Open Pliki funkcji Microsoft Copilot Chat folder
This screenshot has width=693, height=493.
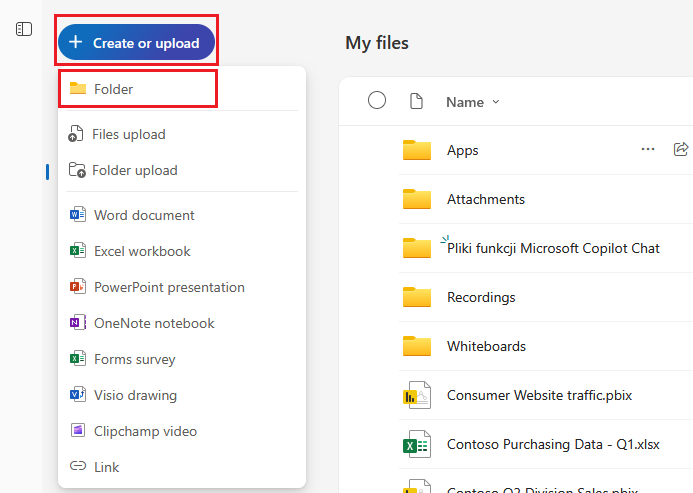pyautogui.click(x=553, y=248)
